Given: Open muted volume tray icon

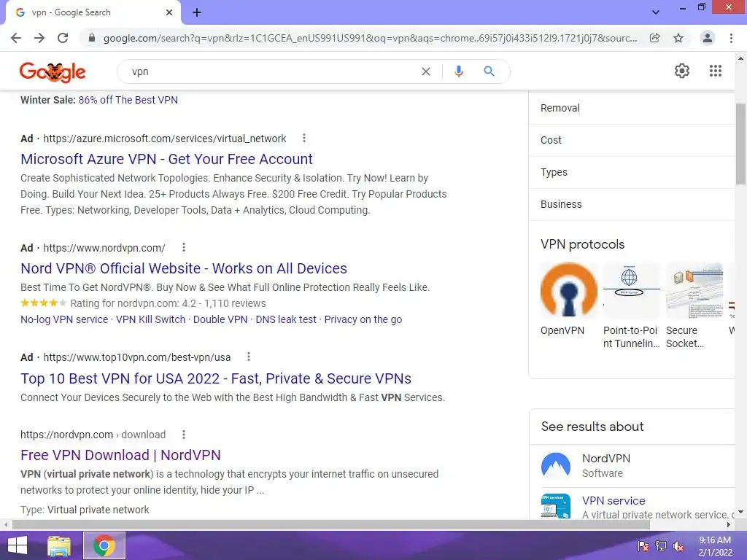Looking at the screenshot, I should (678, 546).
